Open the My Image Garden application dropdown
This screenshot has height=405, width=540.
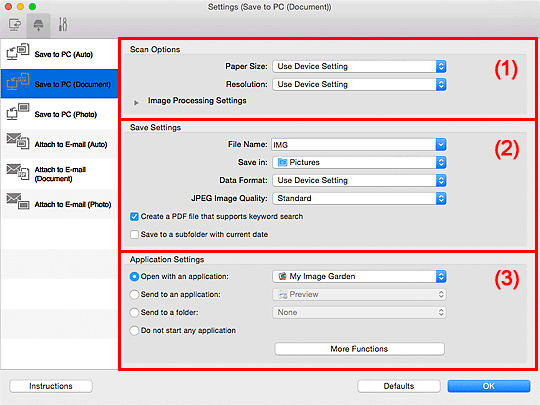point(359,276)
